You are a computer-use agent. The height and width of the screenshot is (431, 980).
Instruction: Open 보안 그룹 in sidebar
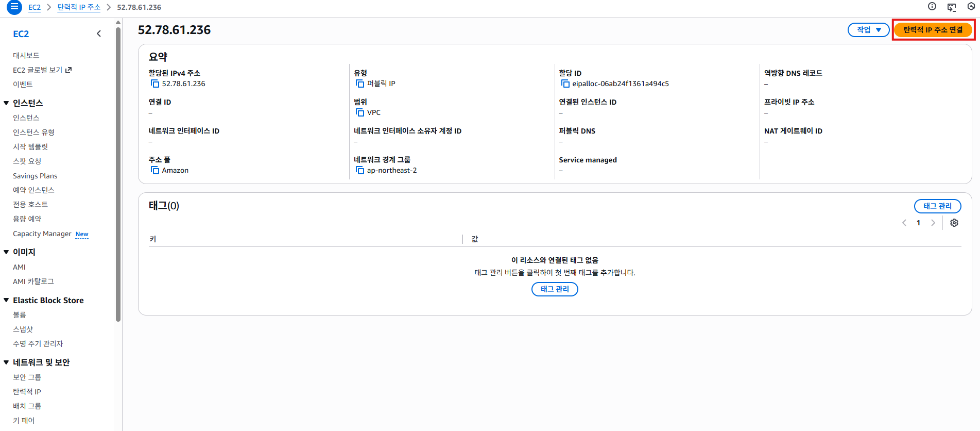point(27,377)
